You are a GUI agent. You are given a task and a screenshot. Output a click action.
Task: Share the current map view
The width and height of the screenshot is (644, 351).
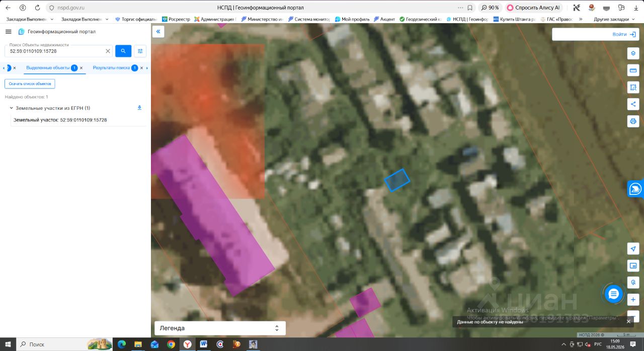click(x=633, y=104)
